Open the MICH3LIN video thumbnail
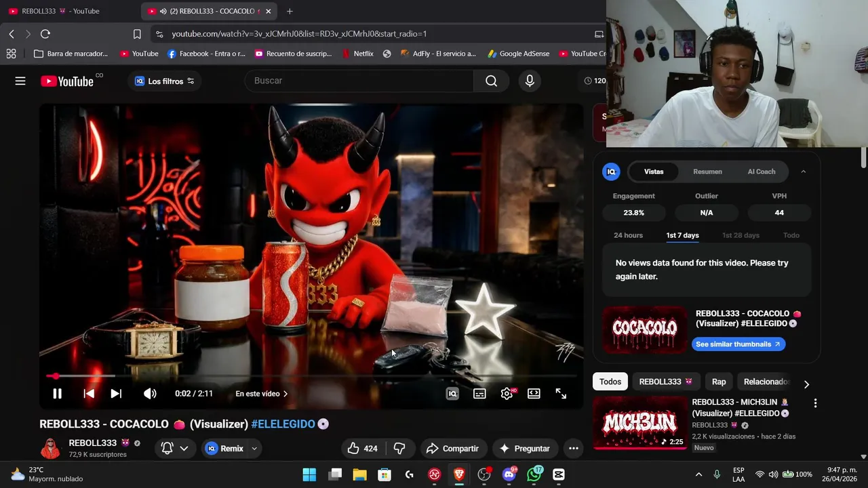 pyautogui.click(x=640, y=424)
